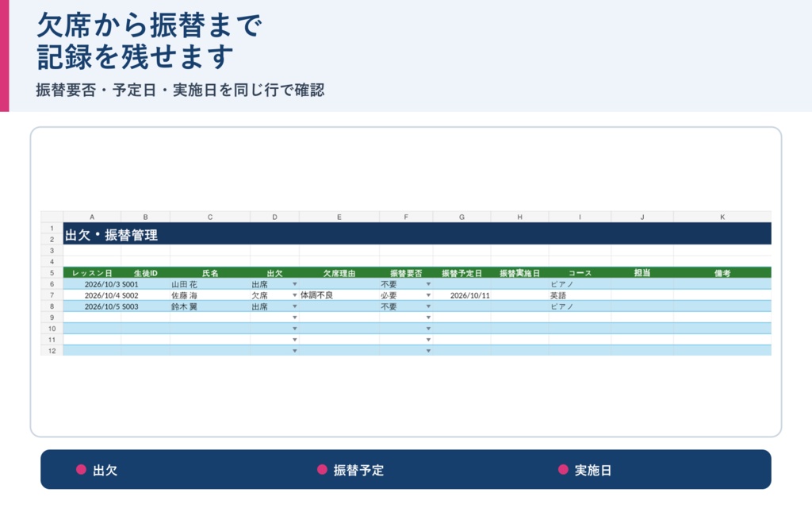
Task: Open the 振替要否 dropdown arrow in 山田 花's row
Action: [428, 284]
